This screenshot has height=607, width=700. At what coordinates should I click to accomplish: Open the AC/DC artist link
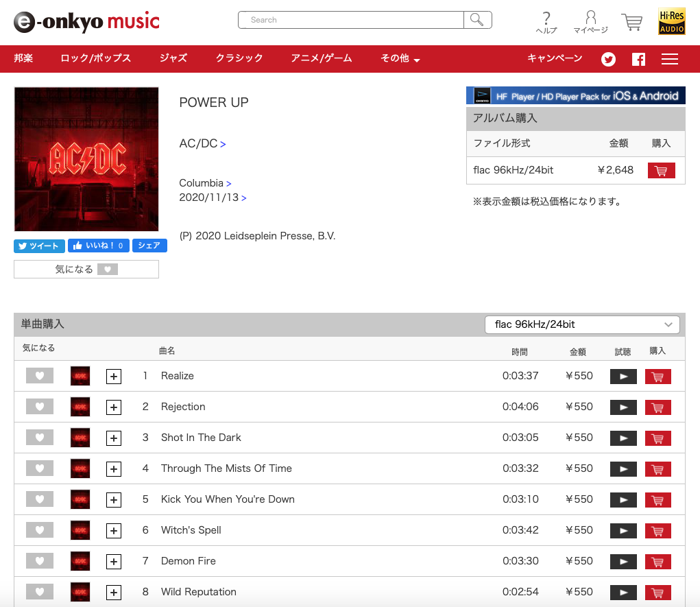click(202, 143)
